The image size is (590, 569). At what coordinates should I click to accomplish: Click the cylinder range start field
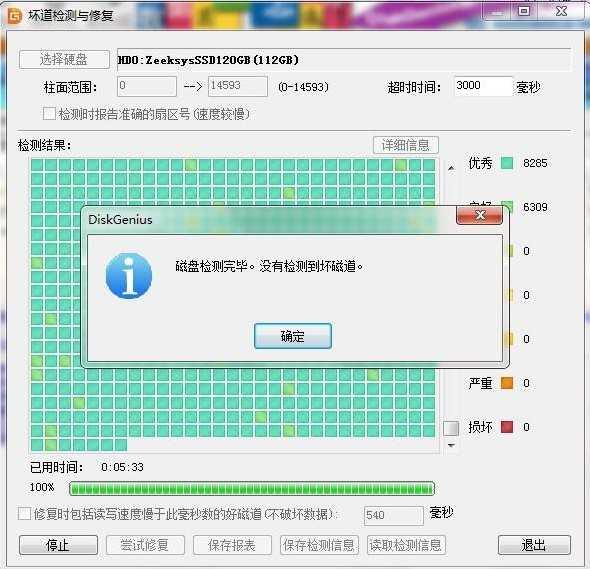coord(147,86)
